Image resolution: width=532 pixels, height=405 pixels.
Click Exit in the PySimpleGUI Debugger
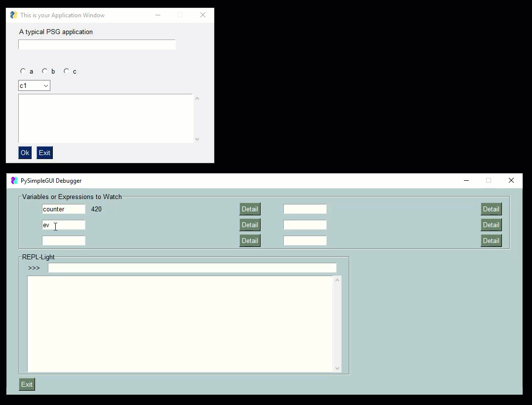point(27,384)
